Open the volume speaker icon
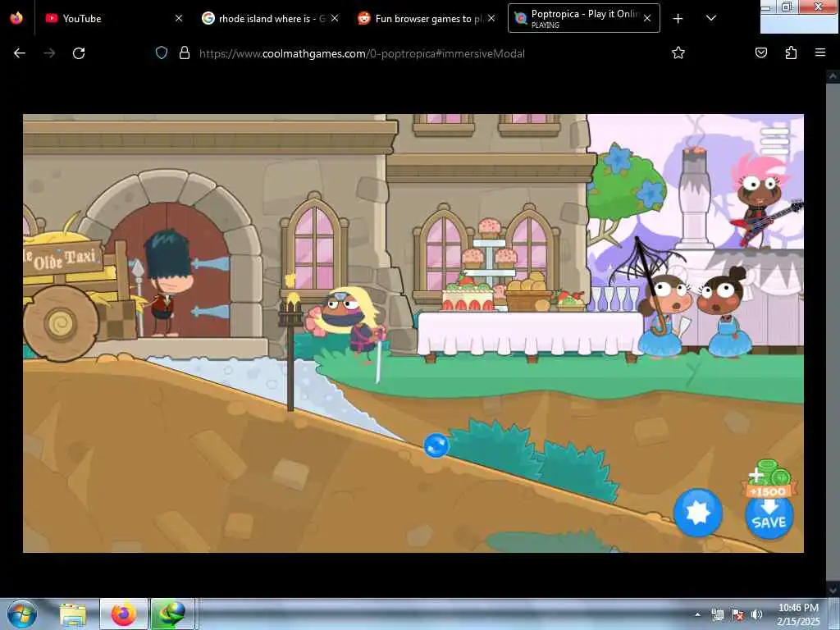 pyautogui.click(x=756, y=615)
